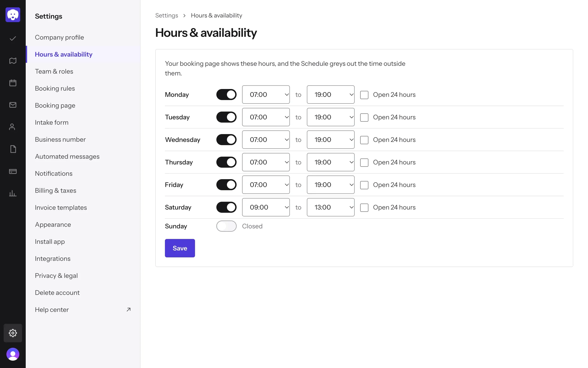Click the external link arrow beside Help center

tap(129, 310)
